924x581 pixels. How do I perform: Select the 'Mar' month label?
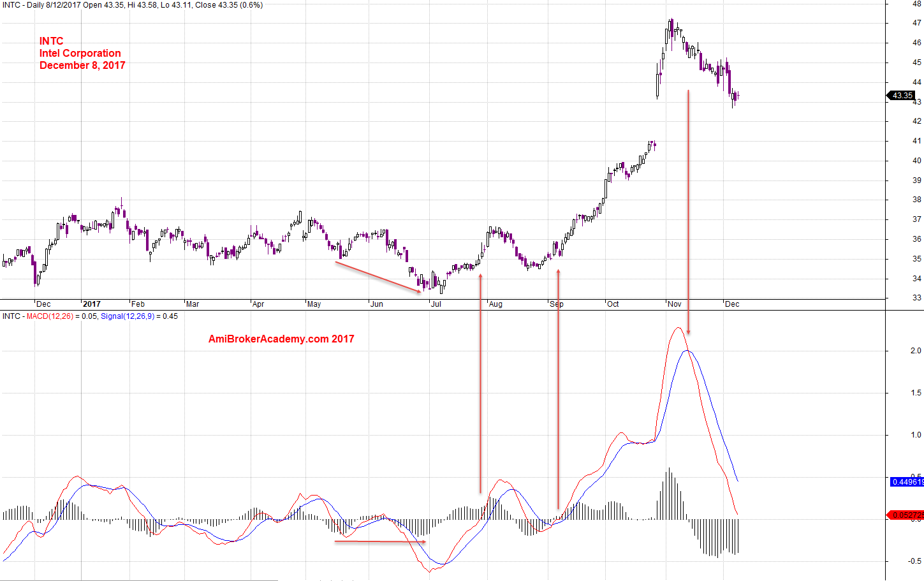[193, 304]
